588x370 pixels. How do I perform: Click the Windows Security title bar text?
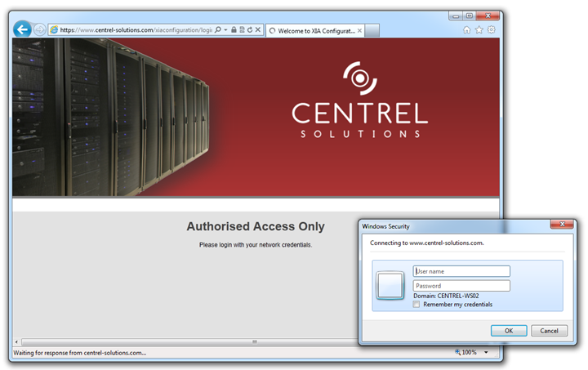(x=385, y=226)
